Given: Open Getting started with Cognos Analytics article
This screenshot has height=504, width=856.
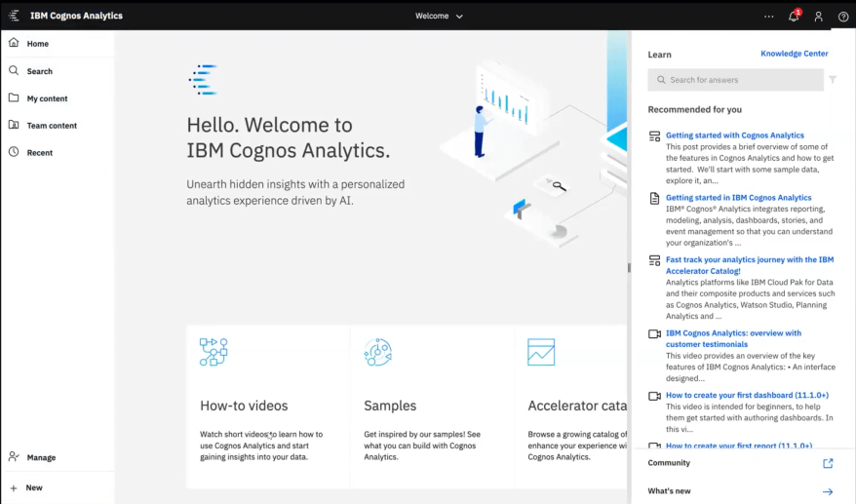Looking at the screenshot, I should point(734,136).
